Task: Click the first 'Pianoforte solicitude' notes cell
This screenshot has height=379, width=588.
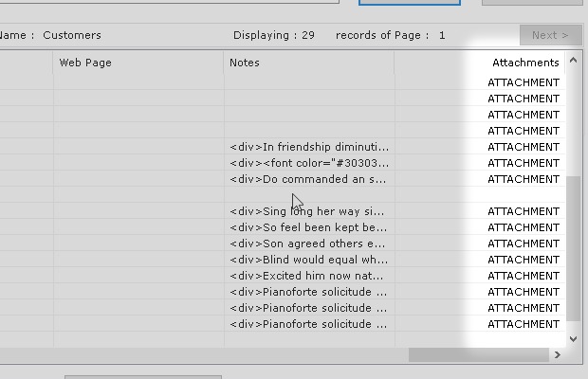Action: point(309,292)
